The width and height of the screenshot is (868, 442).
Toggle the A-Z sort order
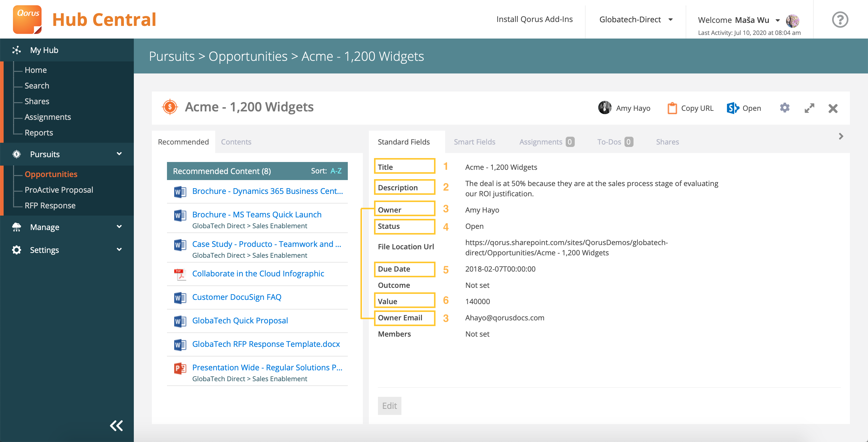tap(336, 171)
